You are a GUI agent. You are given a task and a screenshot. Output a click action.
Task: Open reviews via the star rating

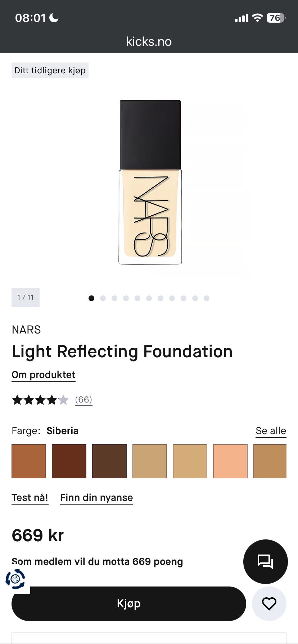click(x=40, y=400)
